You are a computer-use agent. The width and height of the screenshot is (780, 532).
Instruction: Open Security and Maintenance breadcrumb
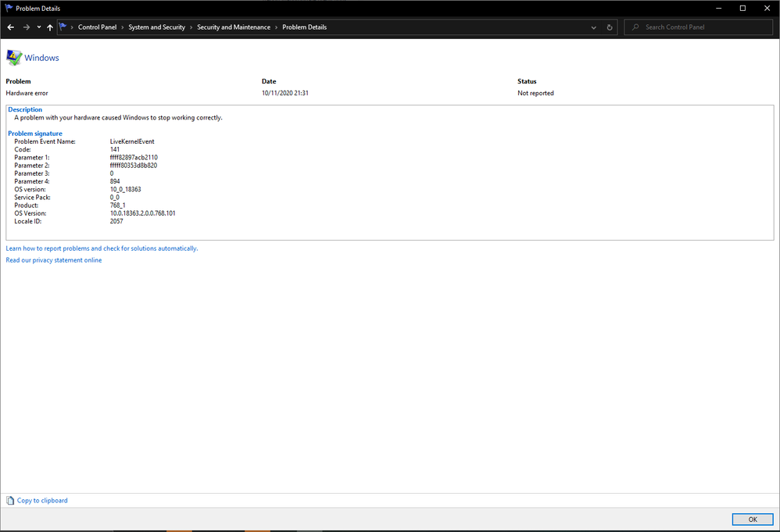pos(234,27)
